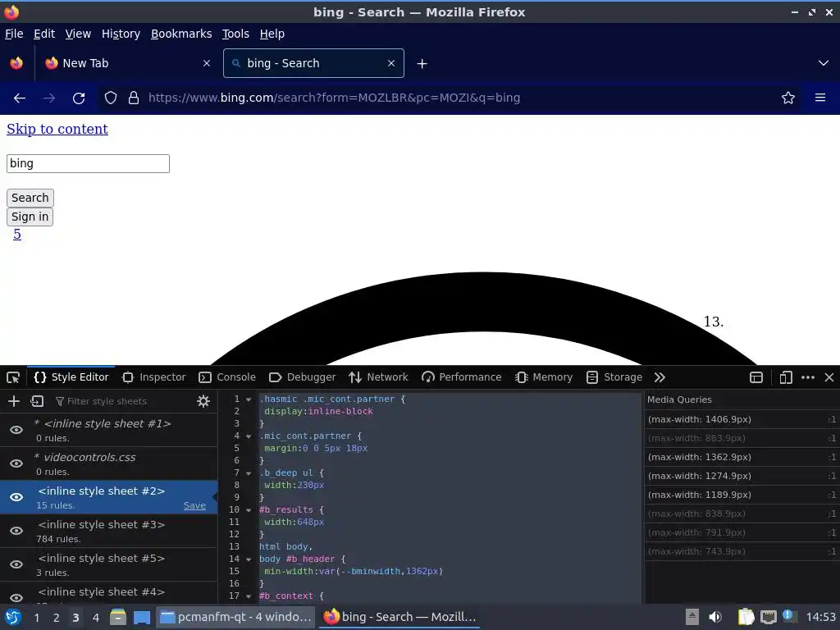The image size is (840, 630).
Task: Click the element picker icon in DevTools
Action: [x=13, y=377]
